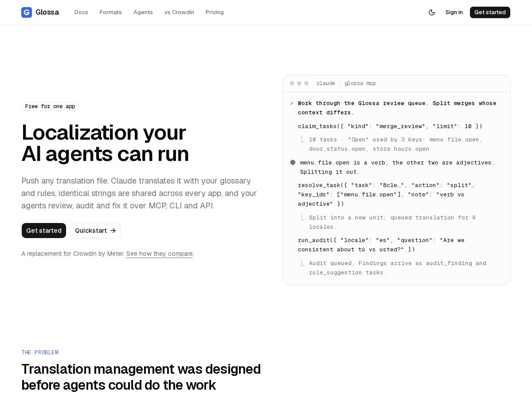Screen dimensions: 532x399
Task: Open the Pricing nav item
Action: [x=215, y=12]
